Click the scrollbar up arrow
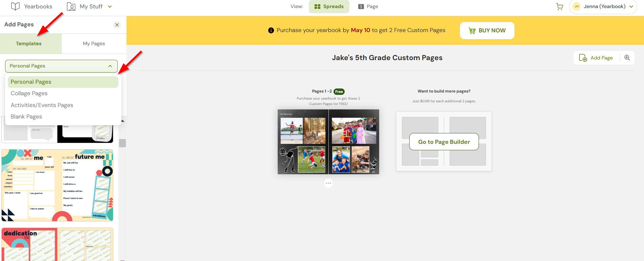Image resolution: width=644 pixels, height=261 pixels. 122,121
